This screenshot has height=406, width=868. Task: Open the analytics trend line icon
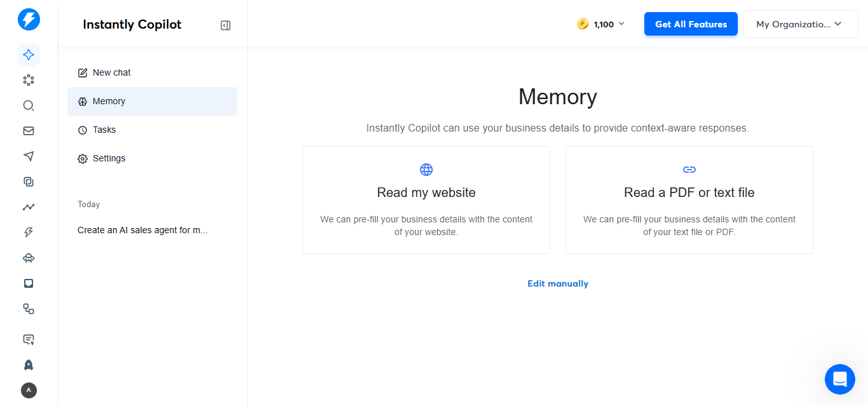pos(29,207)
